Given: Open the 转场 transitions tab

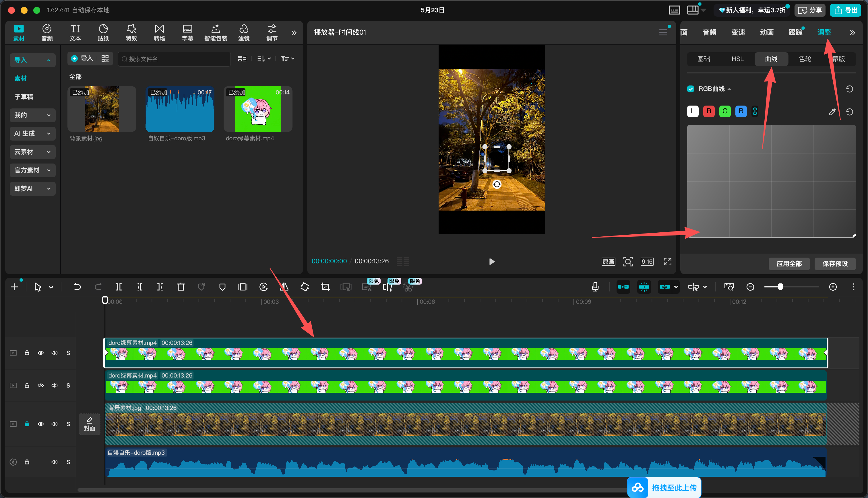Looking at the screenshot, I should point(159,32).
